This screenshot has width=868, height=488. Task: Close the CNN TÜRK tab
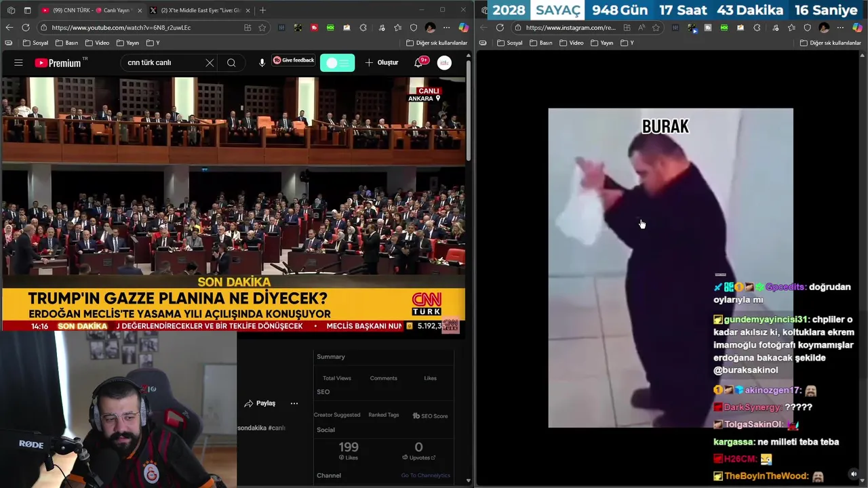(140, 10)
